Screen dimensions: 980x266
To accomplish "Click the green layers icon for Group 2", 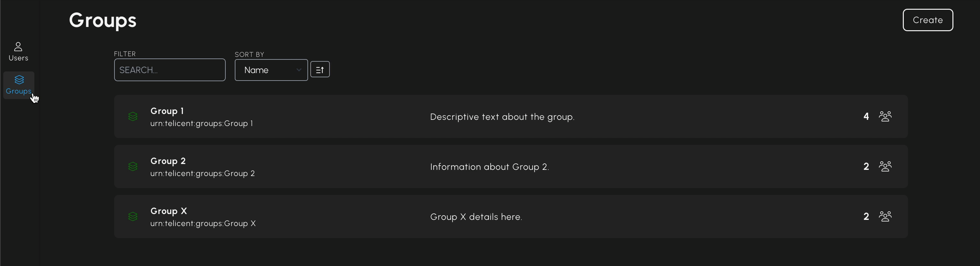I will point(133,167).
